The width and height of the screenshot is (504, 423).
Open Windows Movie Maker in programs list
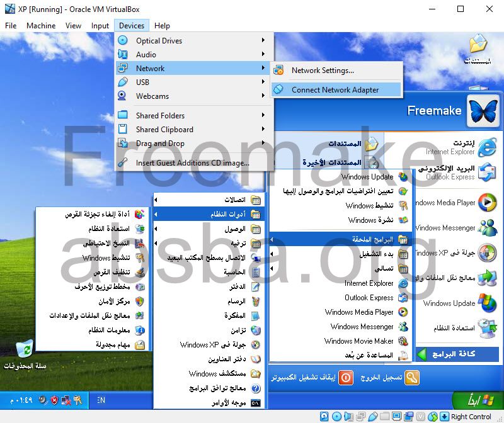tap(340, 341)
